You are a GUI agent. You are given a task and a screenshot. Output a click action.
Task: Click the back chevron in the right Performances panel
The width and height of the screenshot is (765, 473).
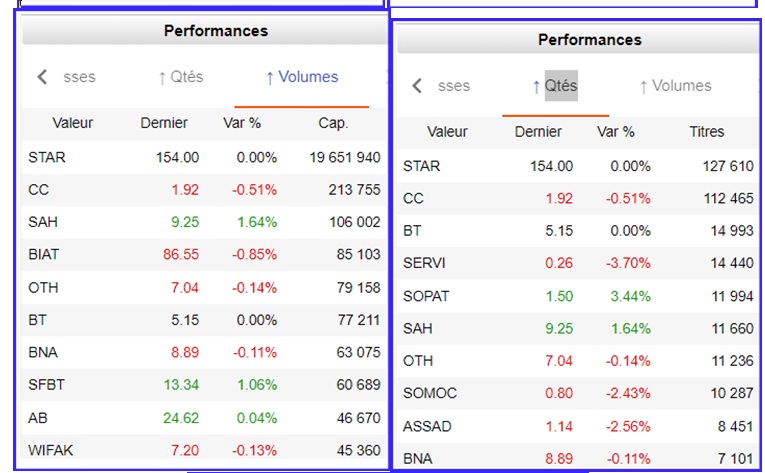pyautogui.click(x=417, y=86)
